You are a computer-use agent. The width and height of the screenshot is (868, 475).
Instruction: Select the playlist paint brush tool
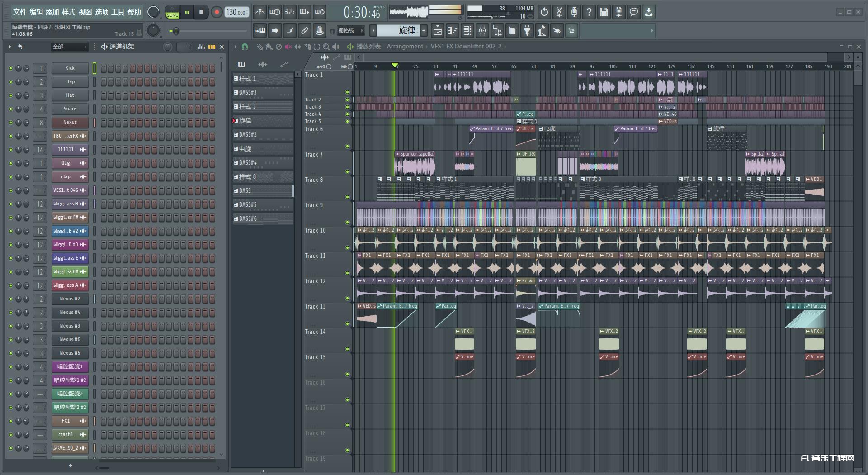269,47
